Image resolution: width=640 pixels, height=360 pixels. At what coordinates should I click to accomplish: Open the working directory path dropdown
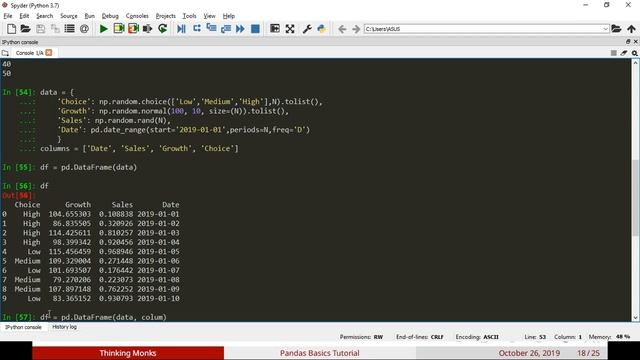(605, 29)
